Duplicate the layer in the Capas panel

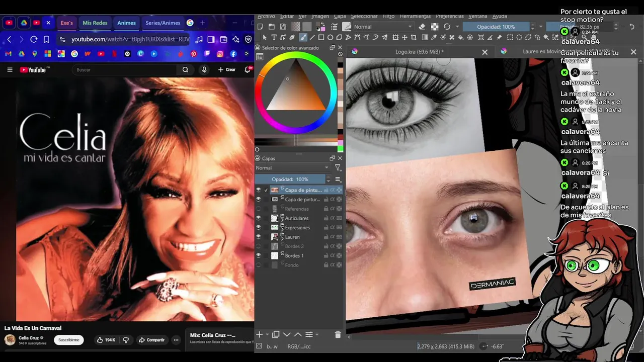pos(276,334)
